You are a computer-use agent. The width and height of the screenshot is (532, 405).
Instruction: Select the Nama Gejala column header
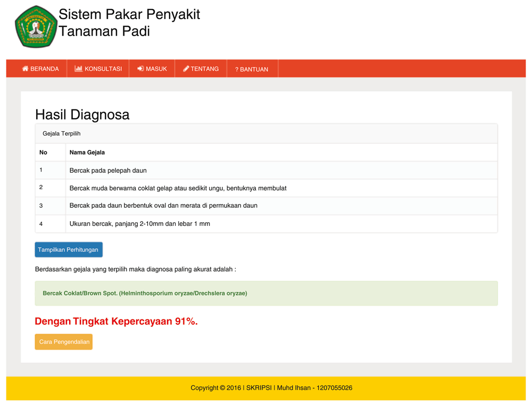(x=87, y=152)
